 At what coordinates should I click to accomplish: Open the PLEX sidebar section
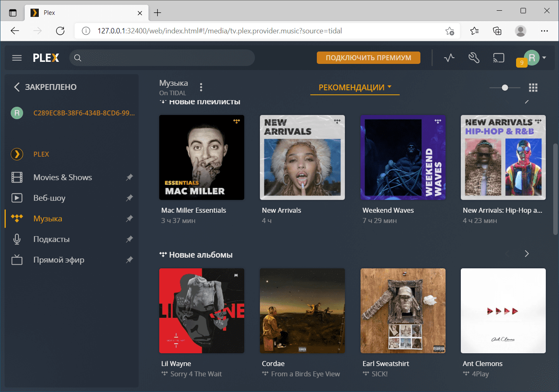pos(41,154)
